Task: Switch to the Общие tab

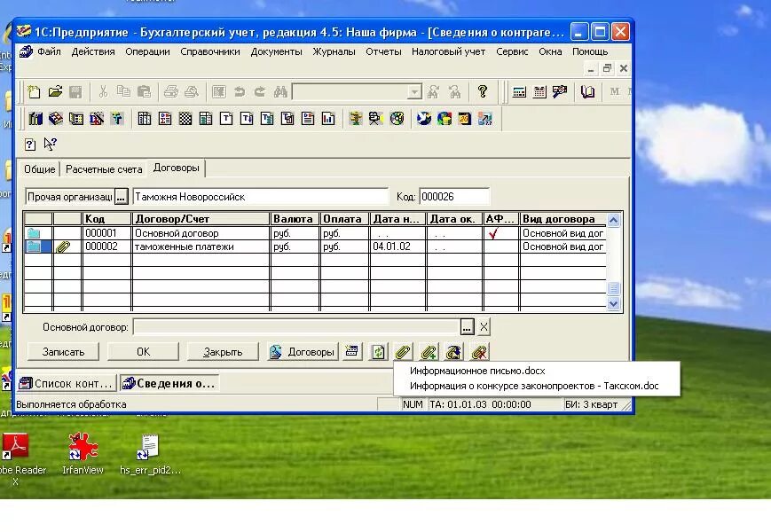Action: coord(40,169)
